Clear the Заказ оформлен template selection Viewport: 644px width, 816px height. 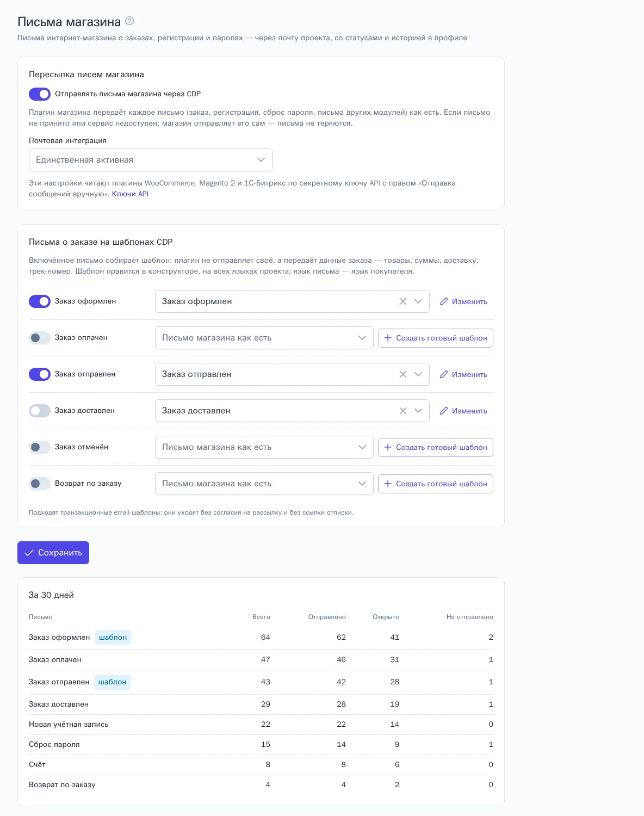(403, 301)
